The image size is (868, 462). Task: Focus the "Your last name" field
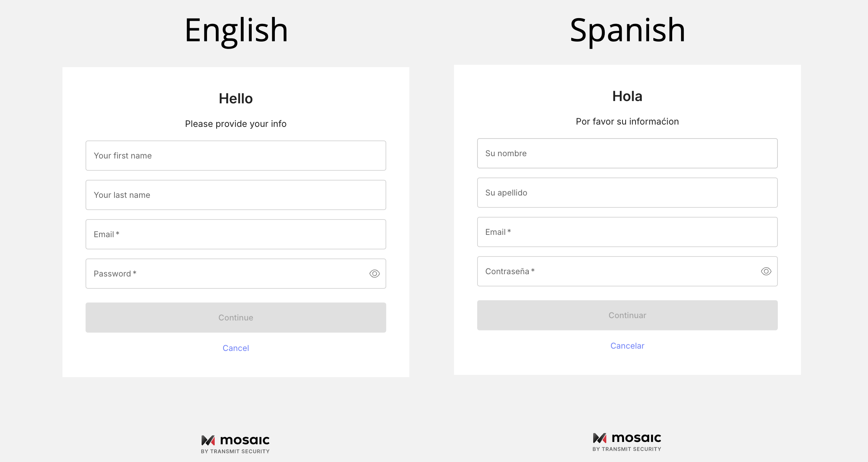236,195
